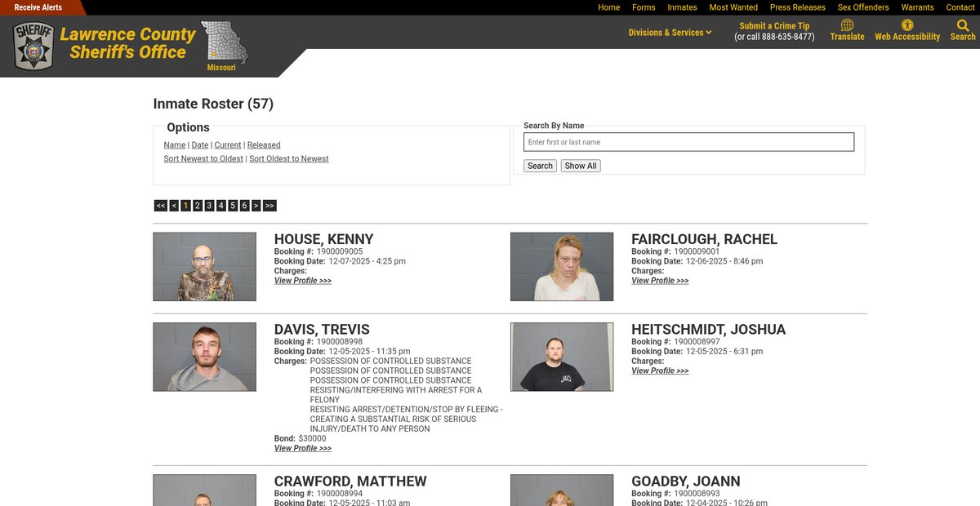Open Rachel Fairclough mugshot thumbnail
980x506 pixels.
[x=562, y=267]
